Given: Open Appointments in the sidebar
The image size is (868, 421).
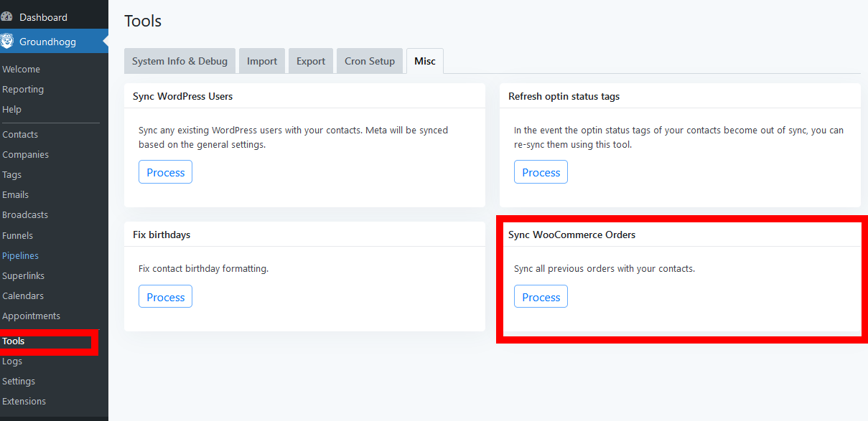Looking at the screenshot, I should tap(31, 316).
